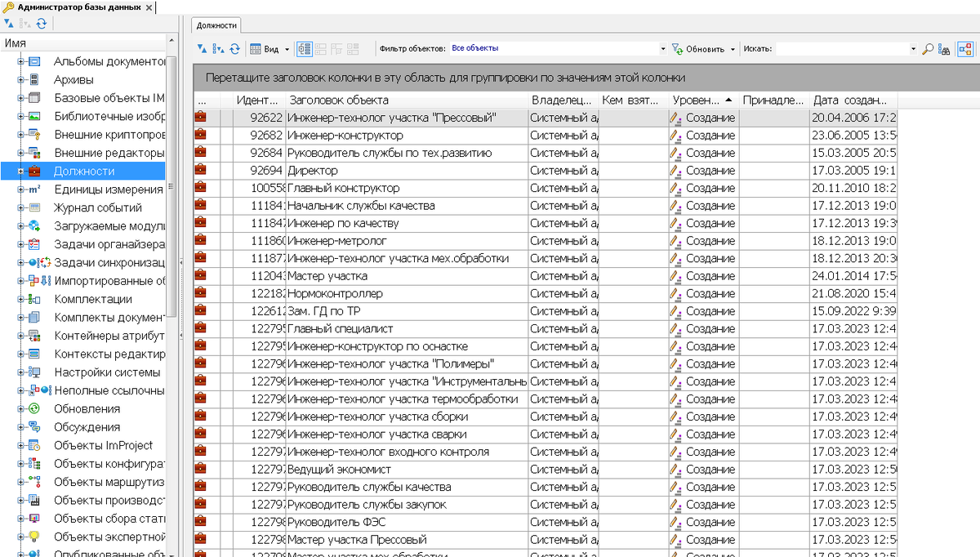Select the Альбомы документов tree icon
980x557 pixels.
[x=34, y=61]
